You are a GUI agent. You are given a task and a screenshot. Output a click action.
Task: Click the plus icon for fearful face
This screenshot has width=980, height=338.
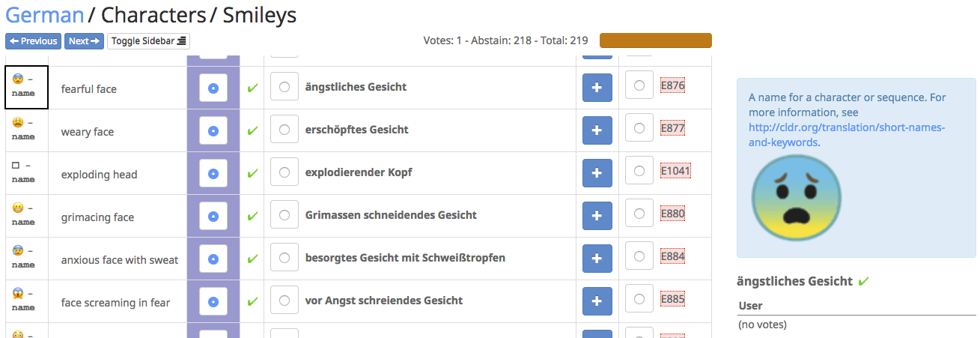click(597, 88)
